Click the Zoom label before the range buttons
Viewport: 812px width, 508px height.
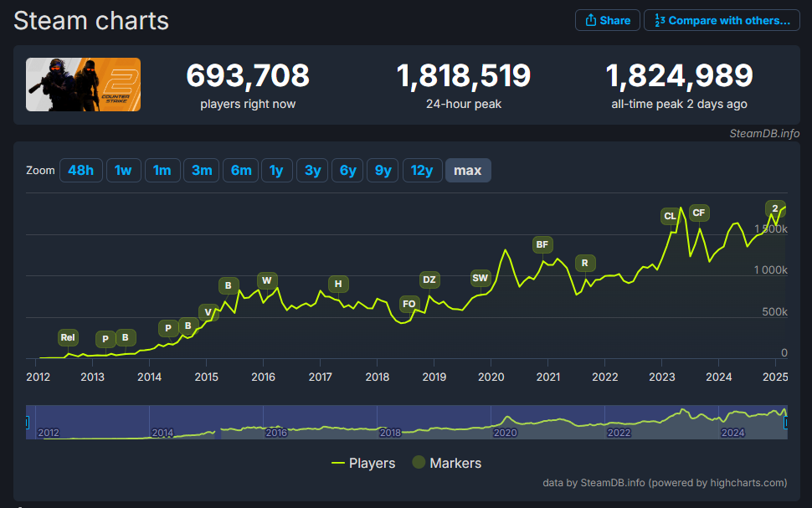click(40, 171)
